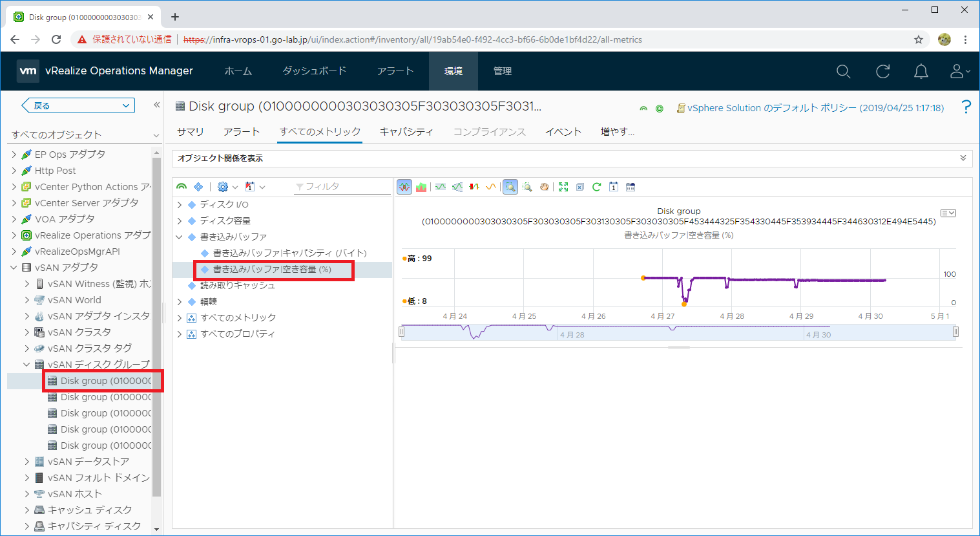The height and width of the screenshot is (536, 980).
Task: Click the refresh icon in the top header
Action: [x=882, y=71]
